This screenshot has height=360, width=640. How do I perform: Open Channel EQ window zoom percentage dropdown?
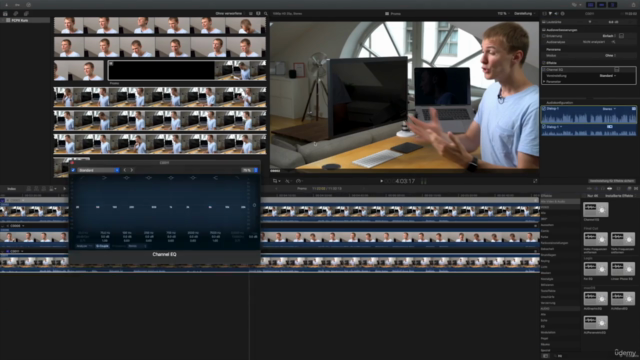(x=249, y=170)
